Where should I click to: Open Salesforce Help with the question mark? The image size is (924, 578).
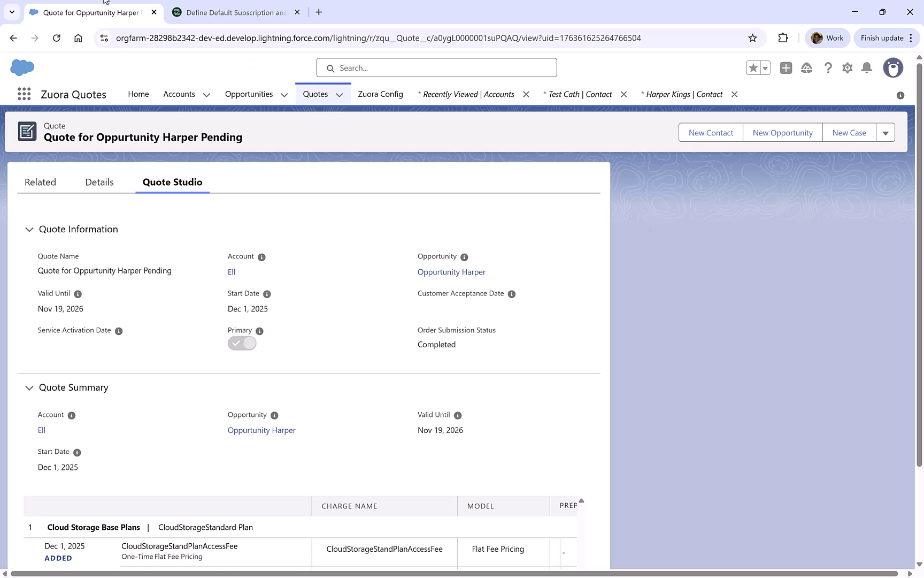828,68
